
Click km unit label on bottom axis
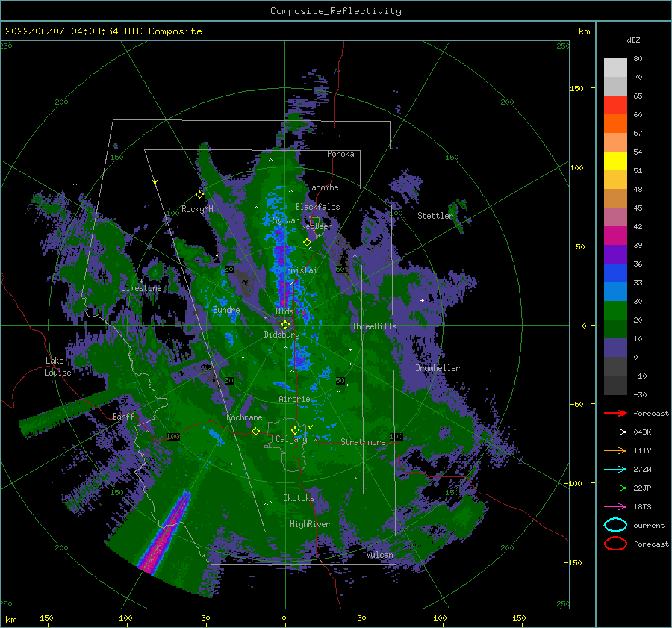pyautogui.click(x=10, y=620)
